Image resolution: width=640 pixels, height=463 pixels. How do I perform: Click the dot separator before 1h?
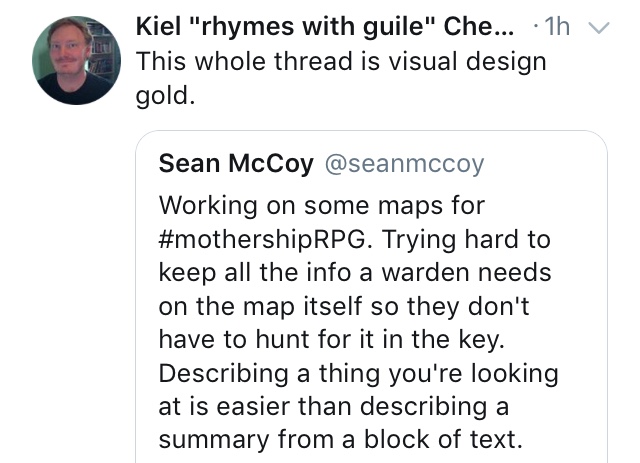(536, 27)
